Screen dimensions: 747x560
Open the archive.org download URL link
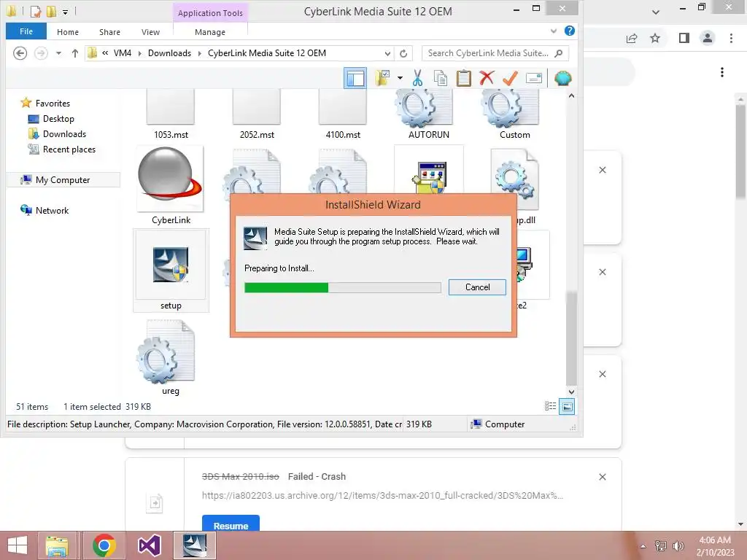coord(382,495)
